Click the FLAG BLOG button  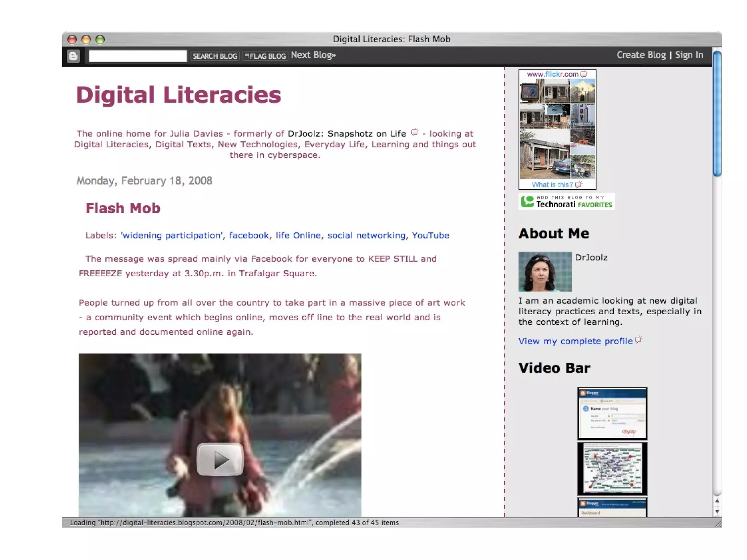click(x=265, y=56)
